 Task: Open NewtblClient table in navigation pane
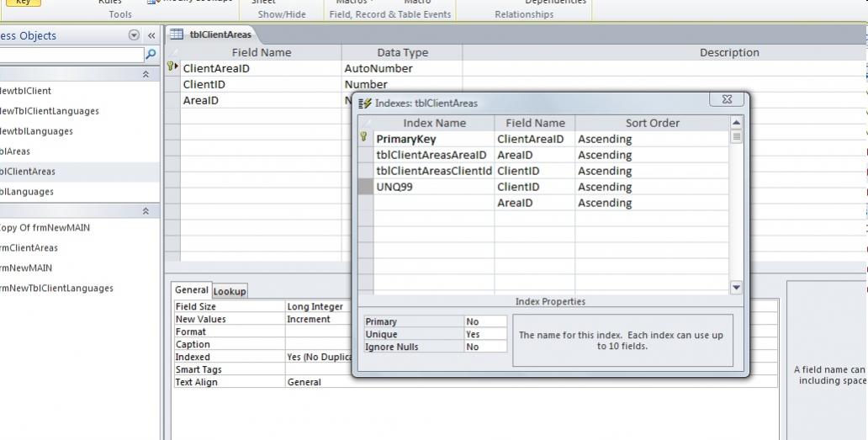25,91
